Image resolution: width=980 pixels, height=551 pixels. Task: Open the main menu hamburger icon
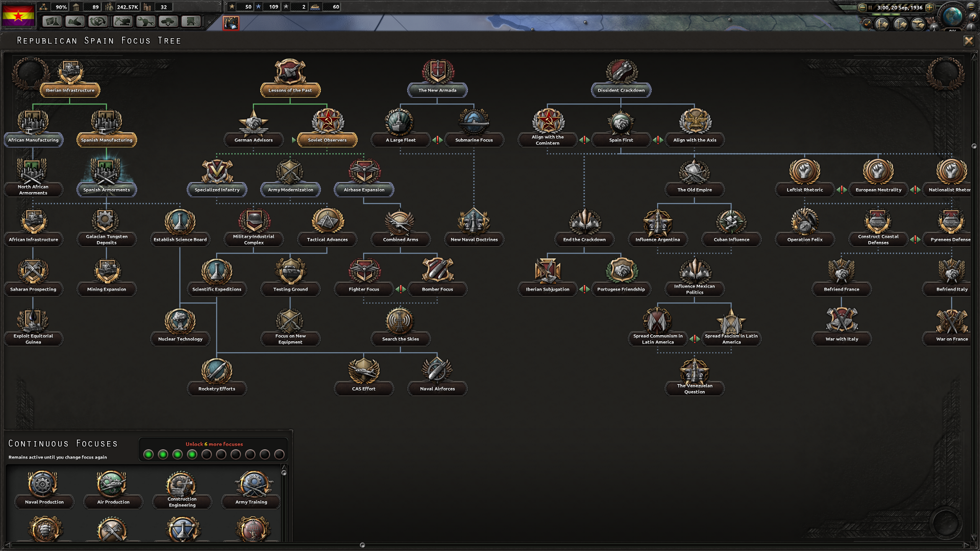click(971, 7)
